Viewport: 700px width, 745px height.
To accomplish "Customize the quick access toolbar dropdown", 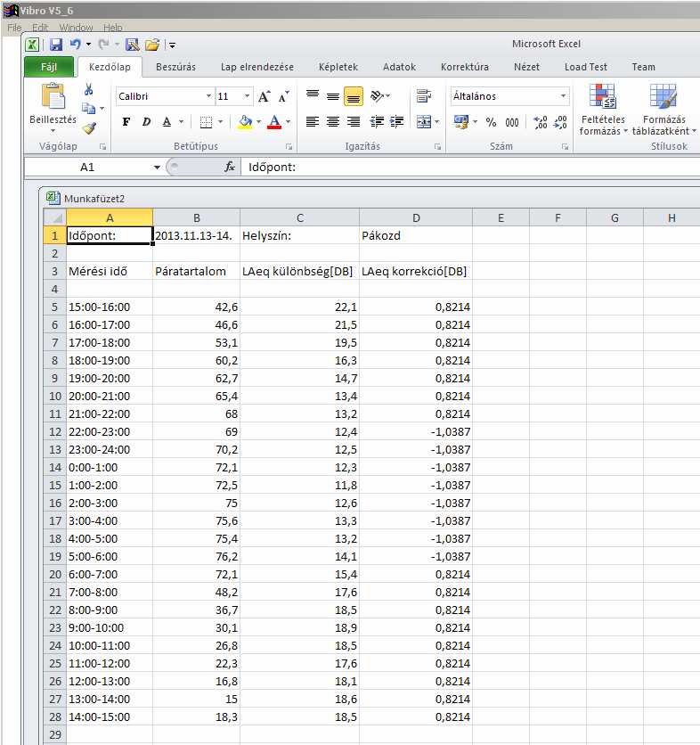I will click(172, 45).
